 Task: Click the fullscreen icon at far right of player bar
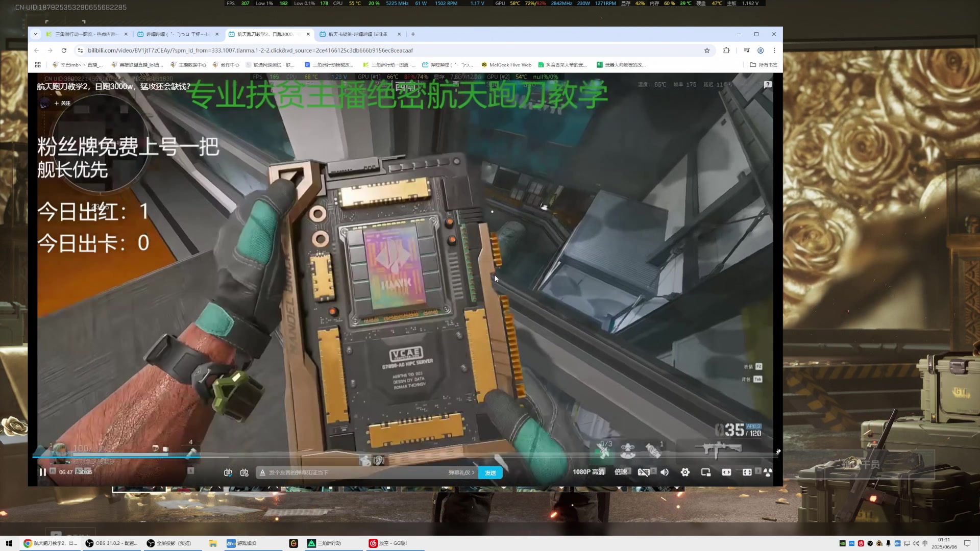(768, 472)
